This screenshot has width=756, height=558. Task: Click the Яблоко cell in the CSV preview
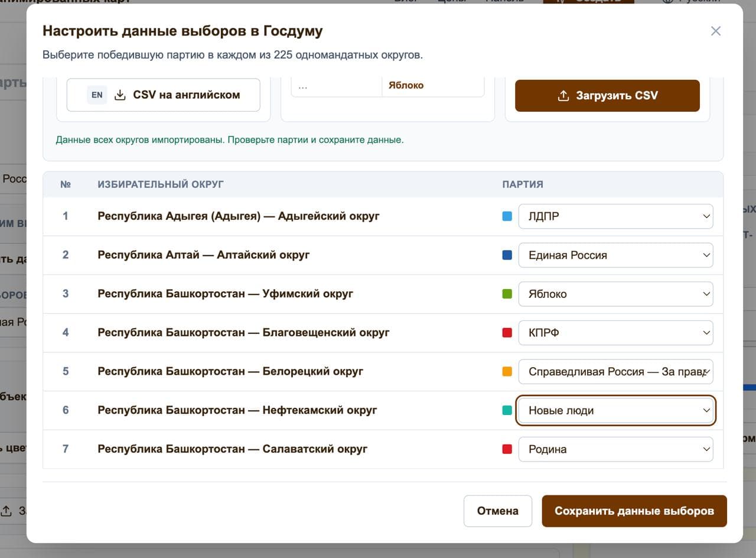point(432,85)
